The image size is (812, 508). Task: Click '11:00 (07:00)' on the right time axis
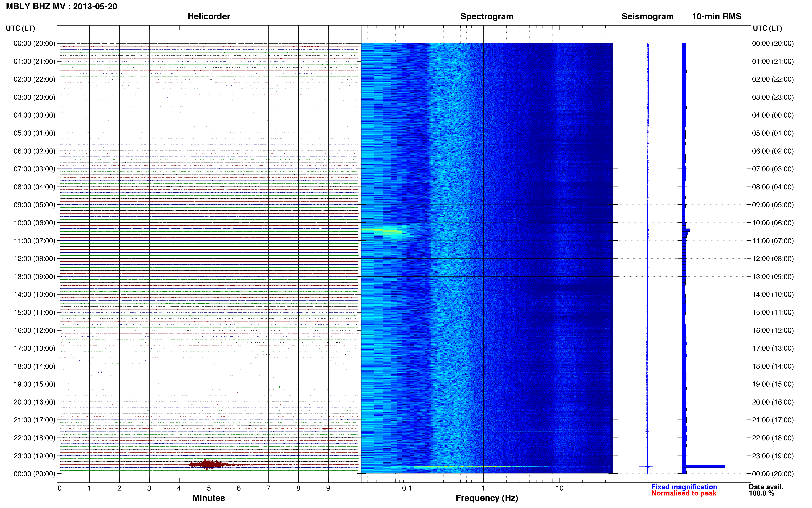point(773,241)
